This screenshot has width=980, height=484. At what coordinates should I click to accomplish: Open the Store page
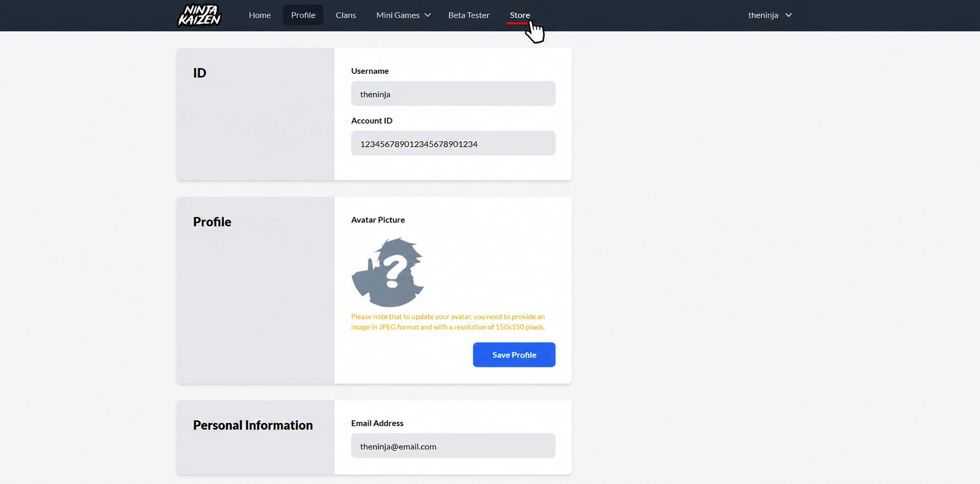(520, 15)
